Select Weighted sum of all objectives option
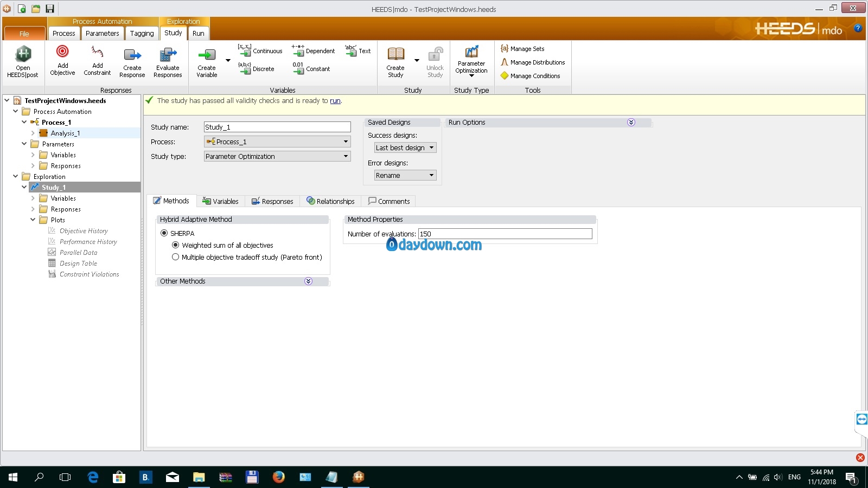This screenshot has height=488, width=868. click(x=175, y=245)
